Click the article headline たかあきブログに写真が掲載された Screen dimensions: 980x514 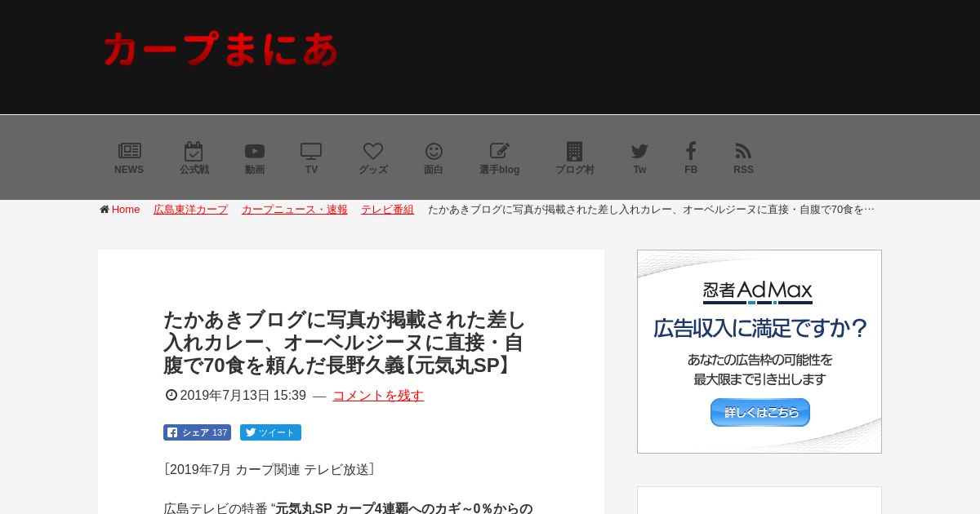click(345, 343)
